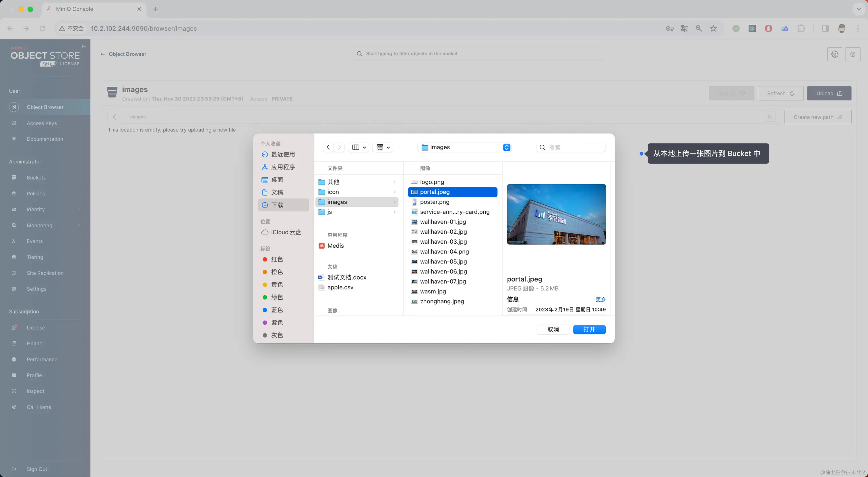
Task: Select wallhaven-03.jpg in the file list
Action: click(443, 242)
